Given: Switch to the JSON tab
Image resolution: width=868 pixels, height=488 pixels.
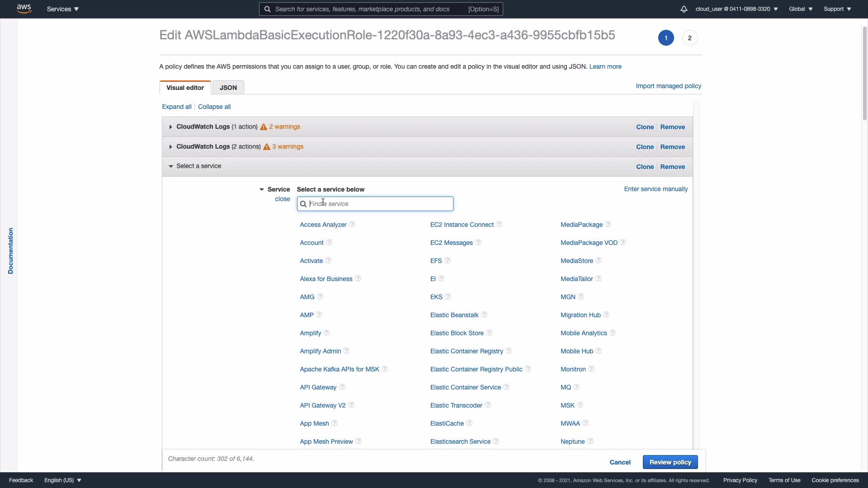Looking at the screenshot, I should 228,88.
